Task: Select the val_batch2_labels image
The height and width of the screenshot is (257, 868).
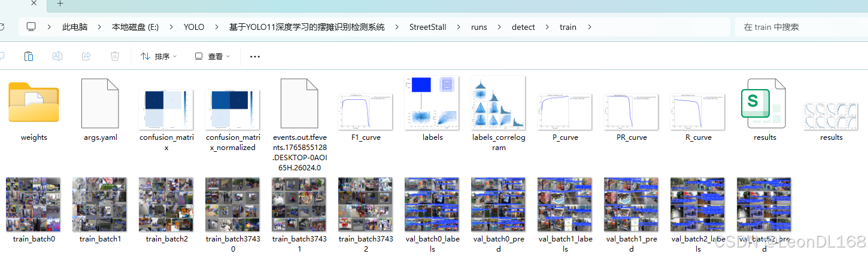Action: (x=698, y=204)
